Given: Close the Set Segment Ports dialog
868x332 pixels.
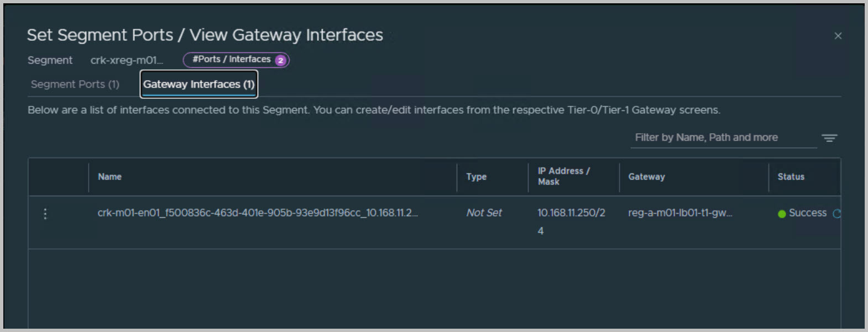Looking at the screenshot, I should click(838, 36).
